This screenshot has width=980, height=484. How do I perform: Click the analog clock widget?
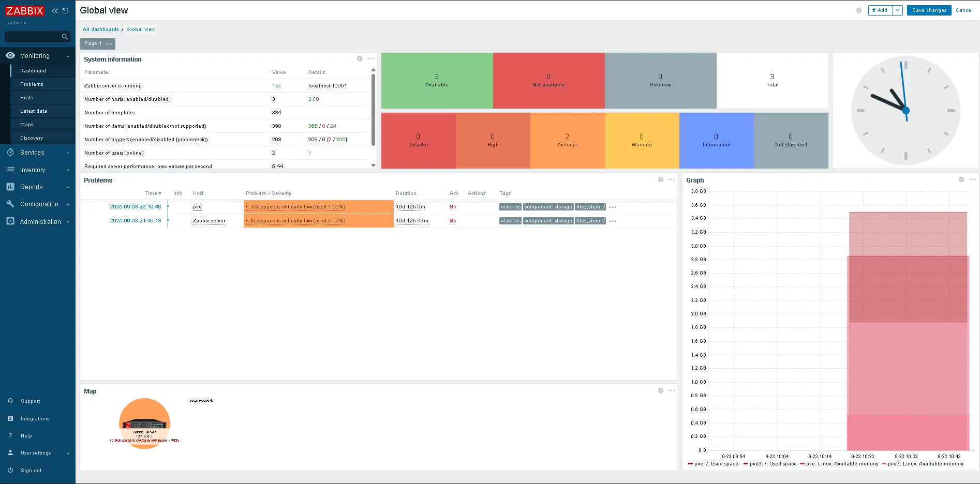(x=905, y=111)
